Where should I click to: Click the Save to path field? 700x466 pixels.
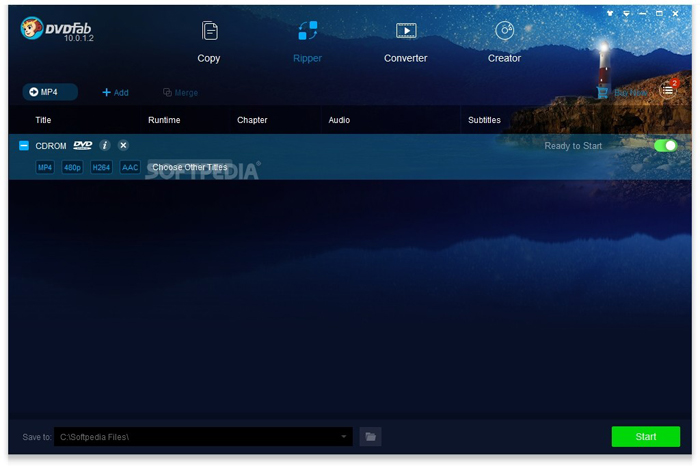[x=203, y=437]
